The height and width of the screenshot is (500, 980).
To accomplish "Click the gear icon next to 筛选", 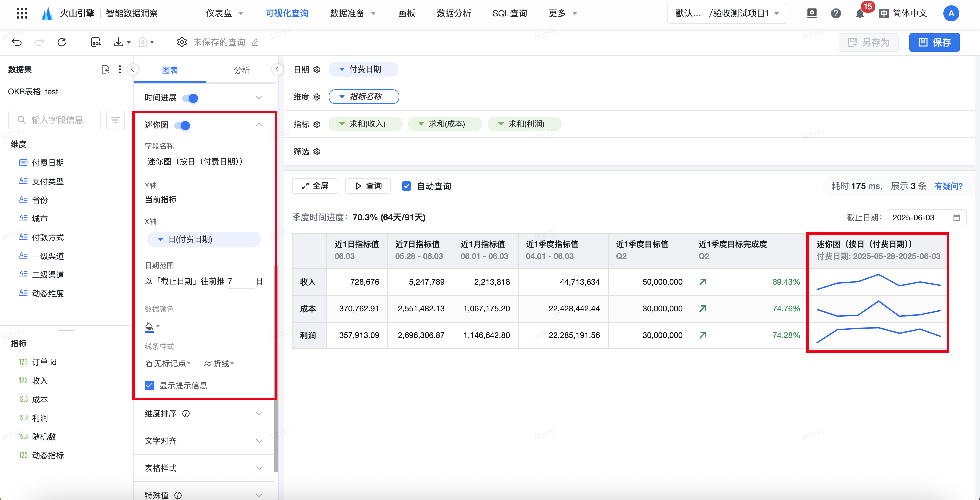I will [317, 152].
